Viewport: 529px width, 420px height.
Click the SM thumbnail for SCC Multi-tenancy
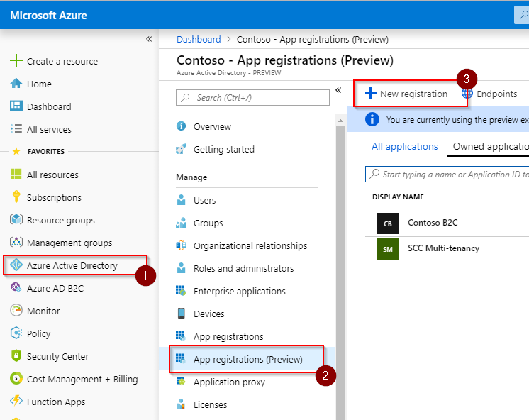tap(388, 249)
